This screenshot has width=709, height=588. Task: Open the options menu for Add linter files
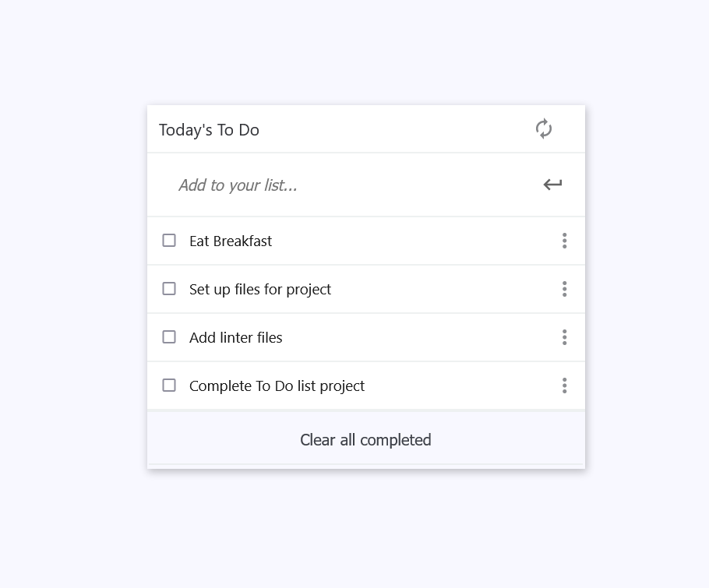click(564, 337)
